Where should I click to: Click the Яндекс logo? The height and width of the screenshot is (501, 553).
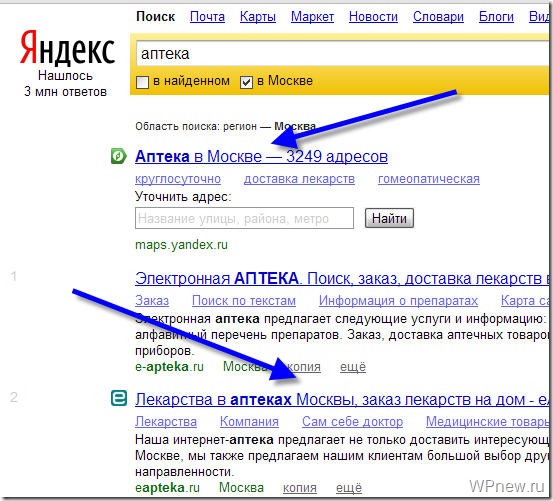[x=67, y=48]
